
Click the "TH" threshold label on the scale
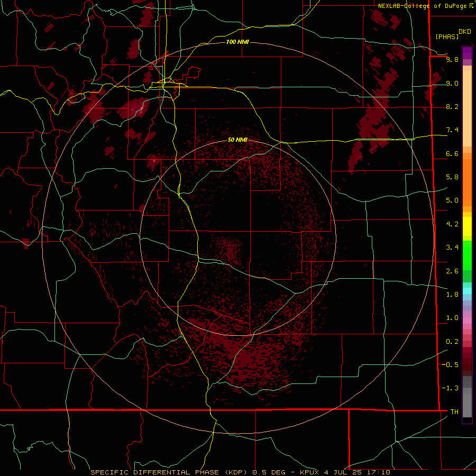(454, 411)
